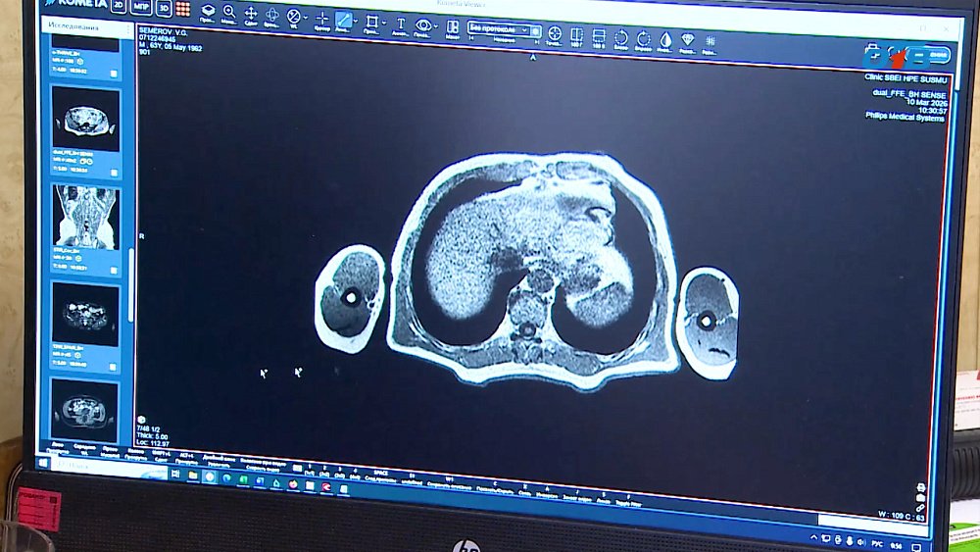Image resolution: width=980 pixels, height=552 pixels.
Task: Switch to 2D view mode
Action: (119, 6)
